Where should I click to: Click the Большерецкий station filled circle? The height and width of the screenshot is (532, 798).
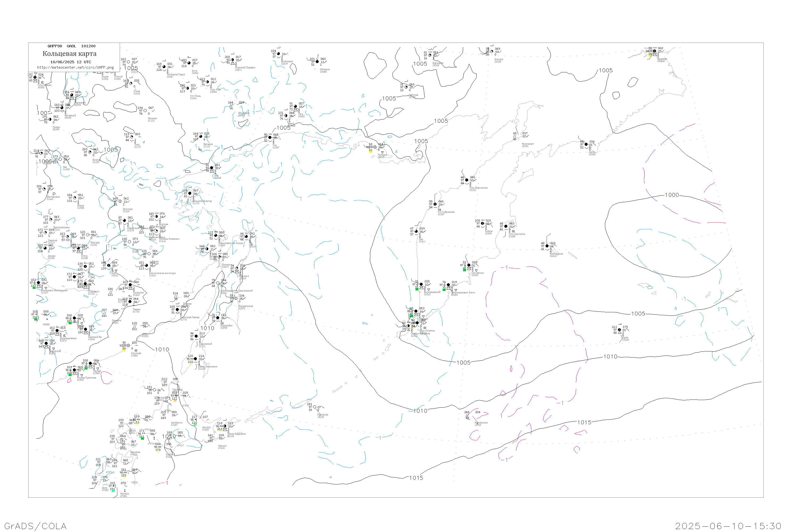(x=421, y=284)
